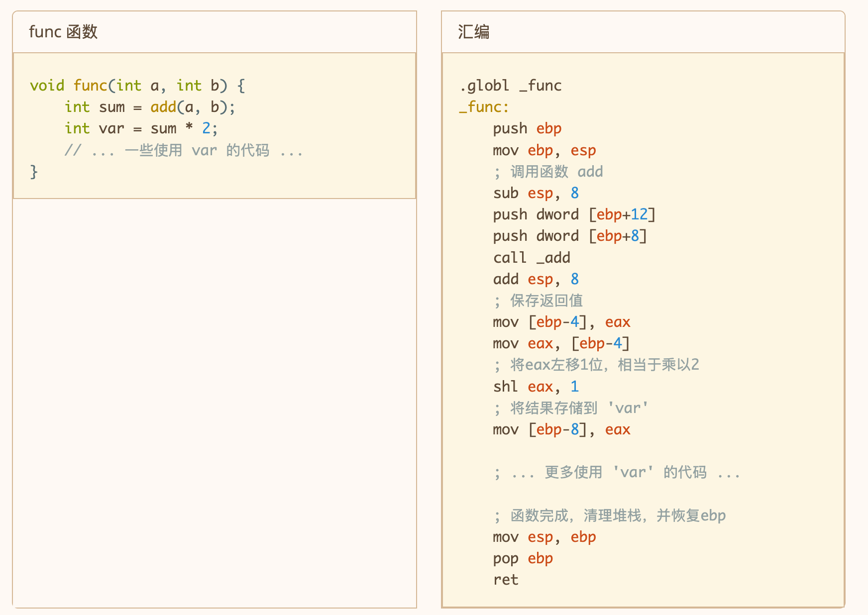Click the 'sub esp, 8' instruction
Screen dimensions: 868x615
pos(536,193)
